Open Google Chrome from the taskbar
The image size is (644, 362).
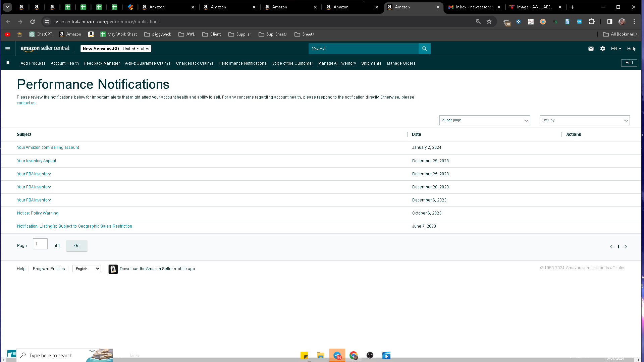coord(354,355)
